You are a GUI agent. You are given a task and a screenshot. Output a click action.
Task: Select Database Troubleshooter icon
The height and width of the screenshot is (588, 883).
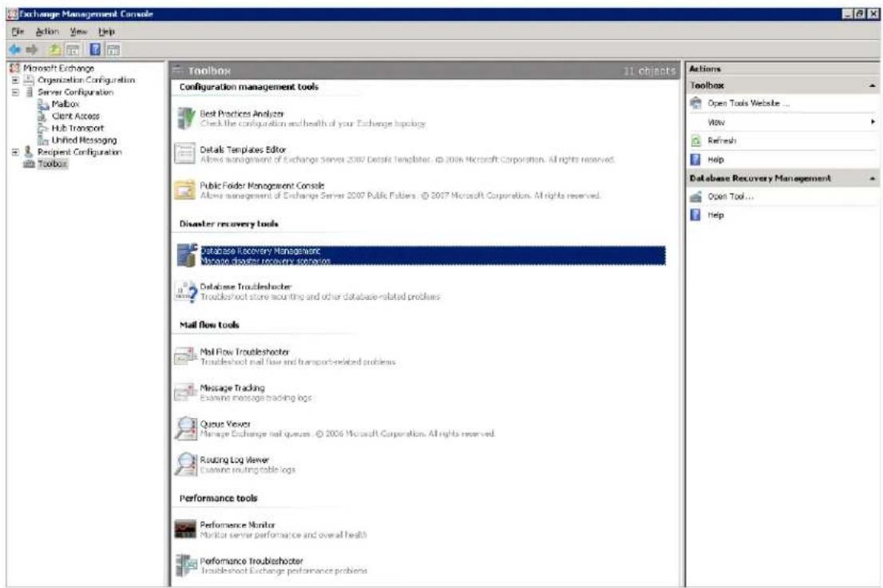(186, 291)
